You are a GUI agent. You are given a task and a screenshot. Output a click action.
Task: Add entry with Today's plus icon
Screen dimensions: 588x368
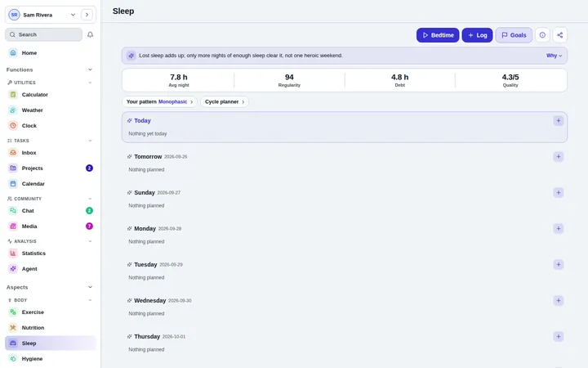point(558,120)
